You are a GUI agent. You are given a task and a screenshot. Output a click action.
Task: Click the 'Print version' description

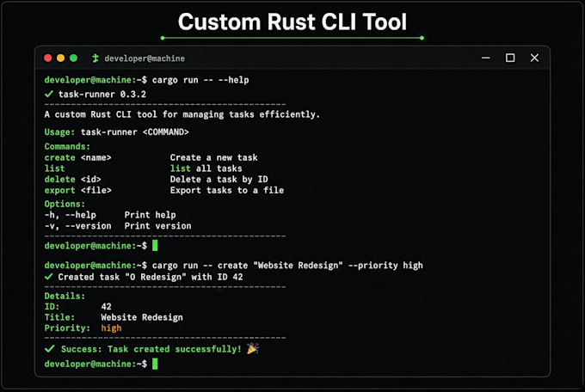157,226
